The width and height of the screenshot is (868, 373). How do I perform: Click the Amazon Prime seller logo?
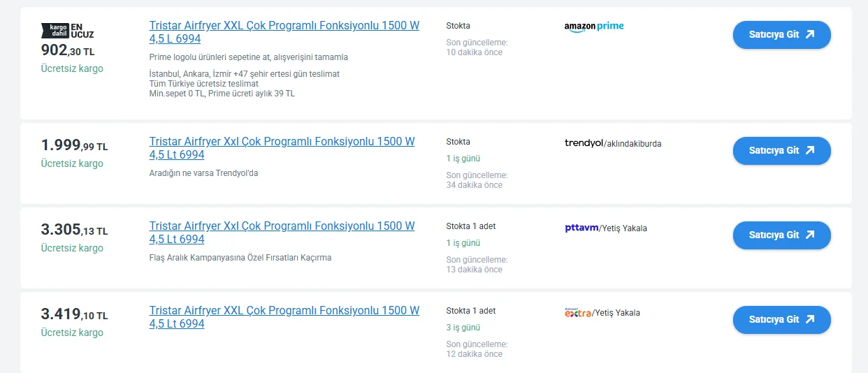click(x=593, y=27)
